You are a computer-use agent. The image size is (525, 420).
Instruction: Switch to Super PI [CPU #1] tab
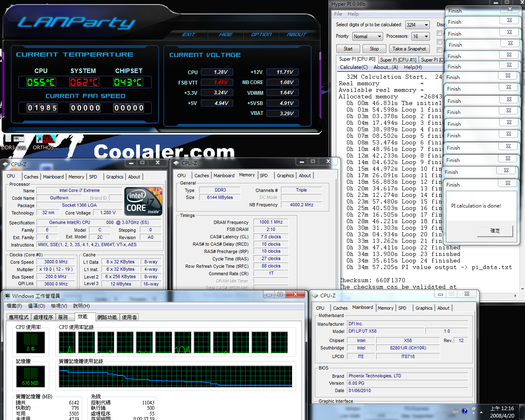(x=398, y=60)
